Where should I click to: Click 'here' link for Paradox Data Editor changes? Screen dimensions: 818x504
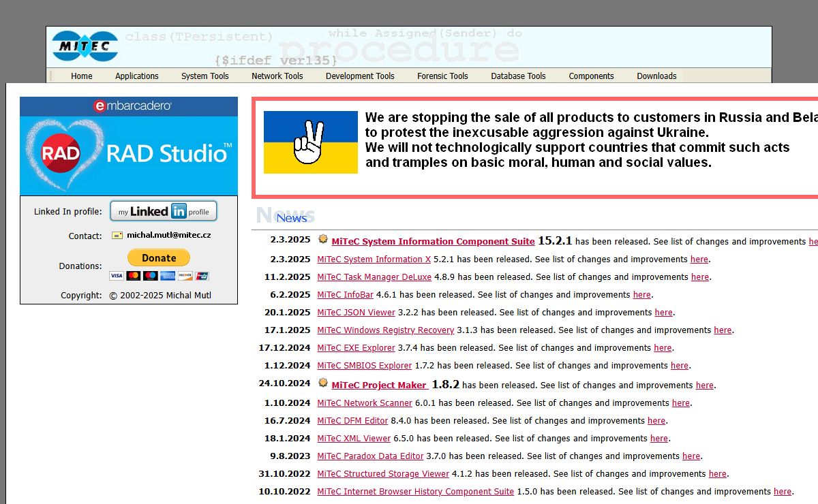(x=691, y=456)
